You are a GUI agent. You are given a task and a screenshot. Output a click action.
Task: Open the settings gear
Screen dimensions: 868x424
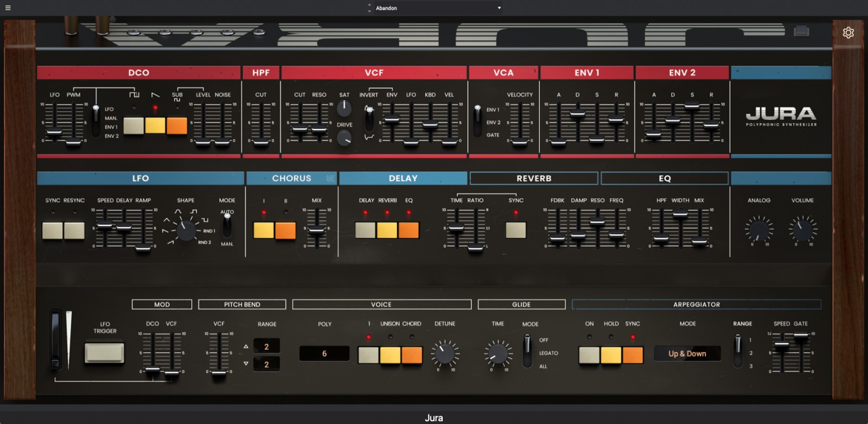(x=848, y=33)
